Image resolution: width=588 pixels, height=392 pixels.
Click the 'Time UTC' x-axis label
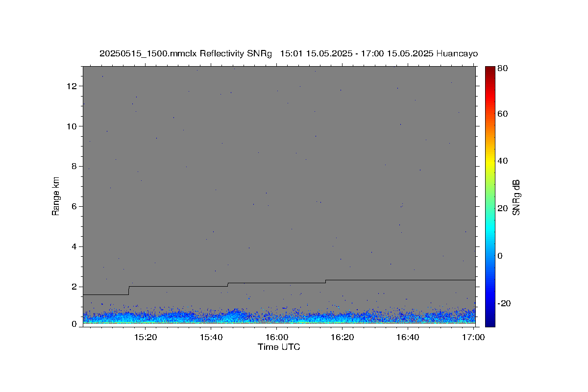pyautogui.click(x=279, y=347)
